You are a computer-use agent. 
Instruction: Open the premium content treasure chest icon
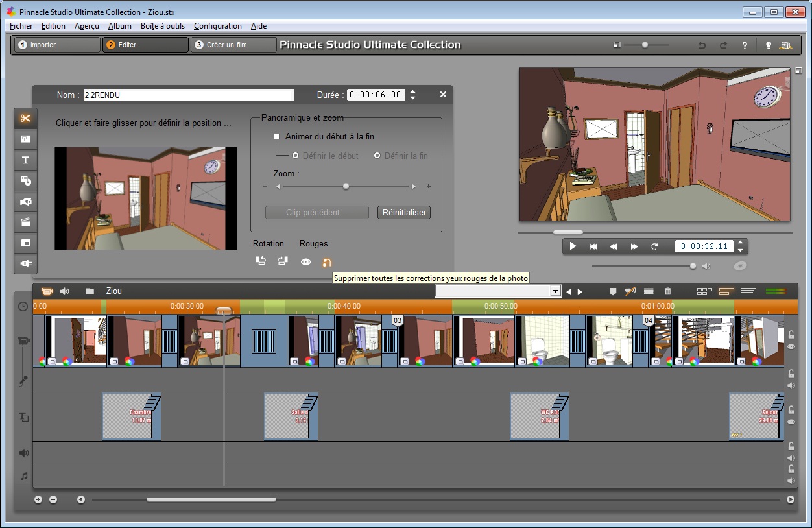(x=786, y=45)
